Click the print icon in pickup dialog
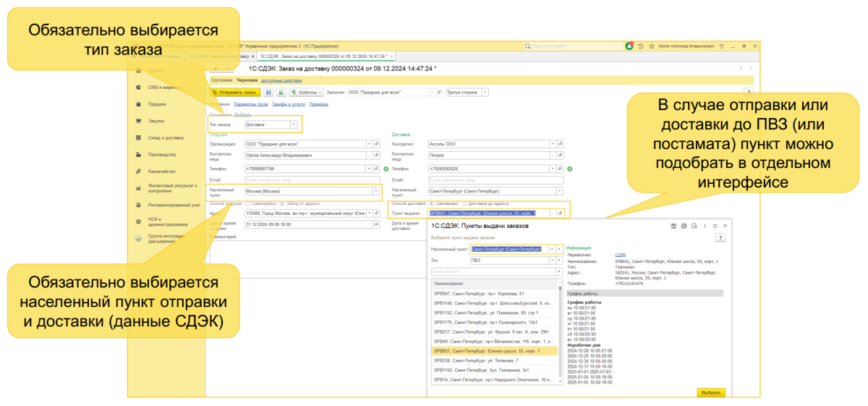The image size is (868, 406). pyautogui.click(x=684, y=226)
